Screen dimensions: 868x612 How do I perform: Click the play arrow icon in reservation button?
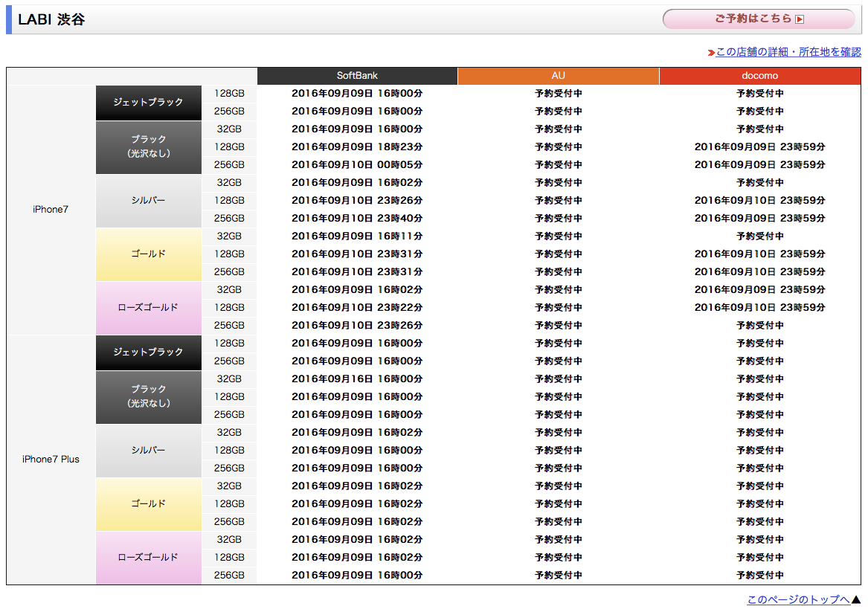pyautogui.click(x=800, y=19)
